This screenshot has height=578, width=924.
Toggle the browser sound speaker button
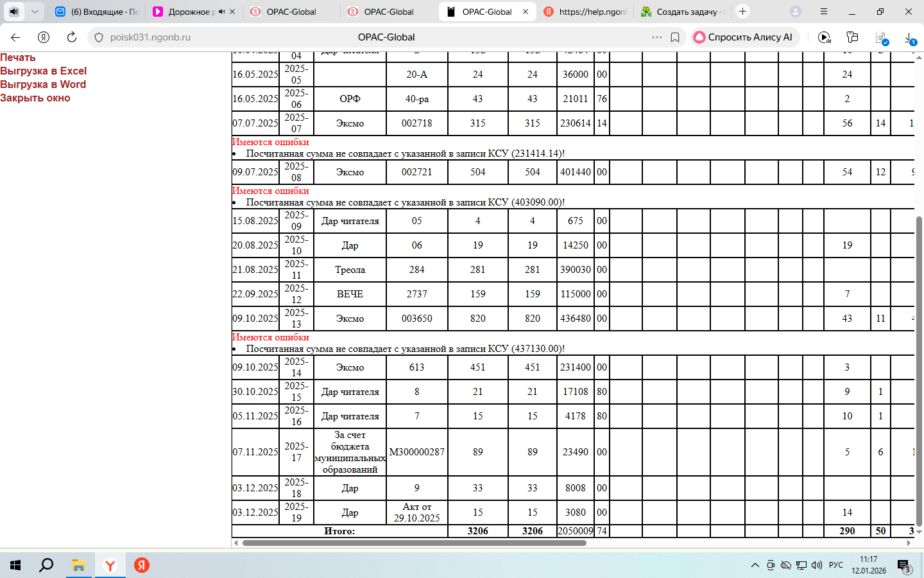(14, 12)
